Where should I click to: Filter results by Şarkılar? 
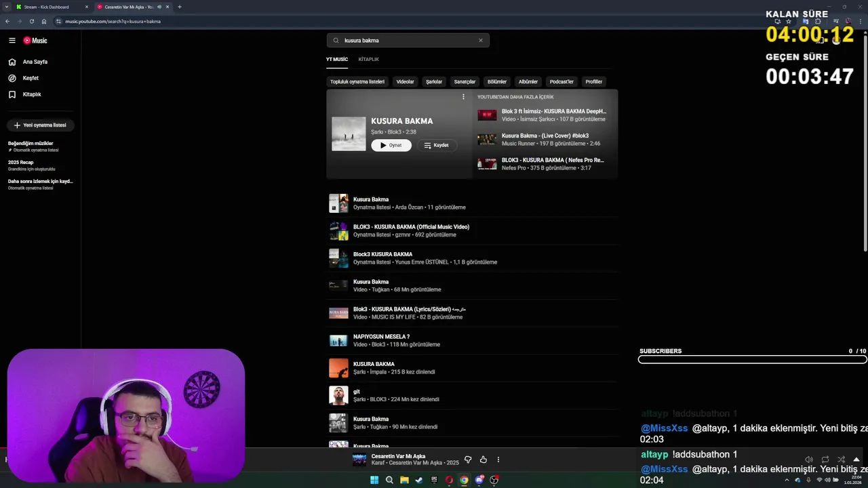tap(434, 81)
